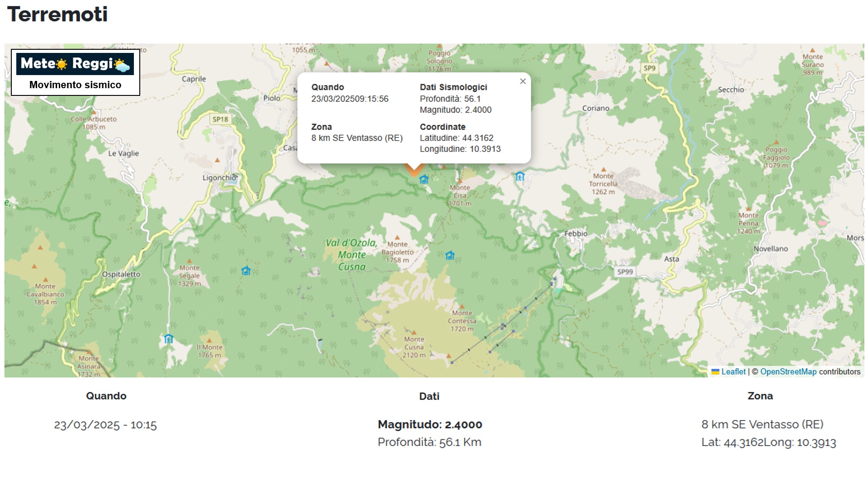This screenshot has height=488, width=868.
Task: Click the SP99 road shield near Asta
Action: (625, 272)
